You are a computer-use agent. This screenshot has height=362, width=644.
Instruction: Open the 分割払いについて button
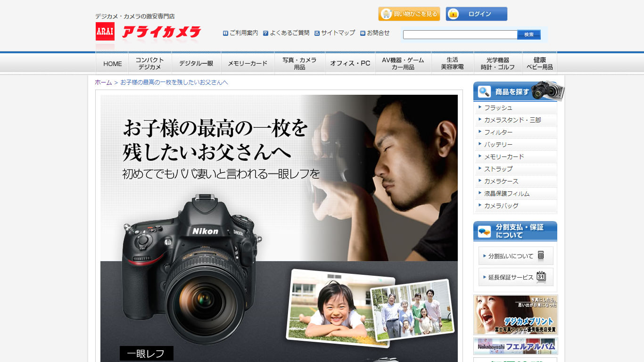[x=516, y=256]
